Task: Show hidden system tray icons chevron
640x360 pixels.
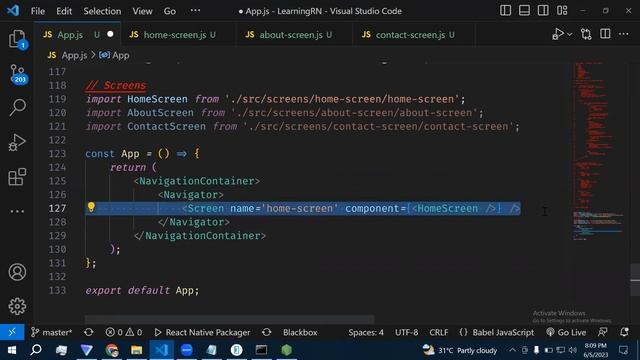Action: tap(512, 350)
